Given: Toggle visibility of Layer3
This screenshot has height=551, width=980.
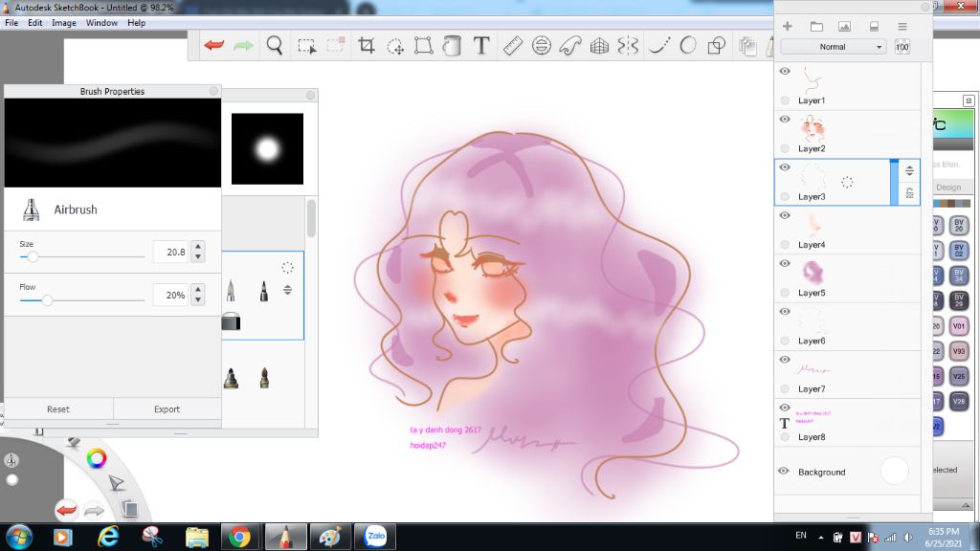Looking at the screenshot, I should click(x=785, y=167).
